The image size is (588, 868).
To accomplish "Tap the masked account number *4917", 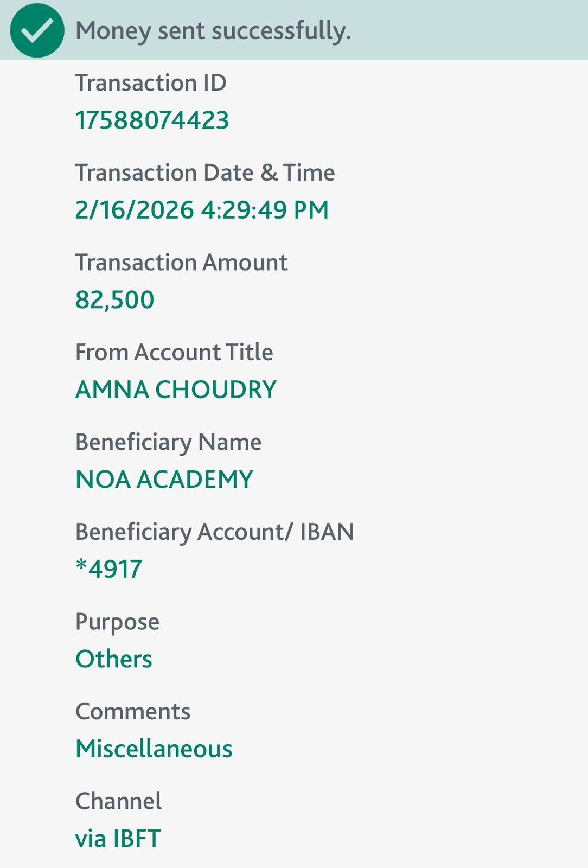I will pos(109,569).
